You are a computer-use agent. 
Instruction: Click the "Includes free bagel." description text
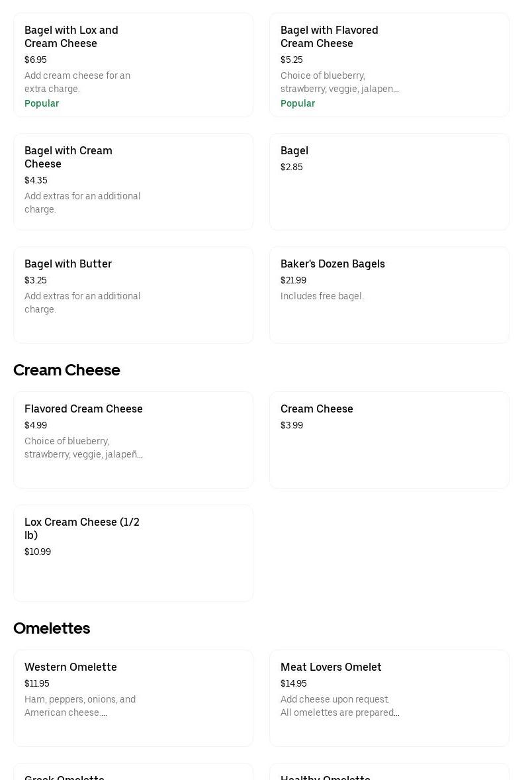point(322,296)
